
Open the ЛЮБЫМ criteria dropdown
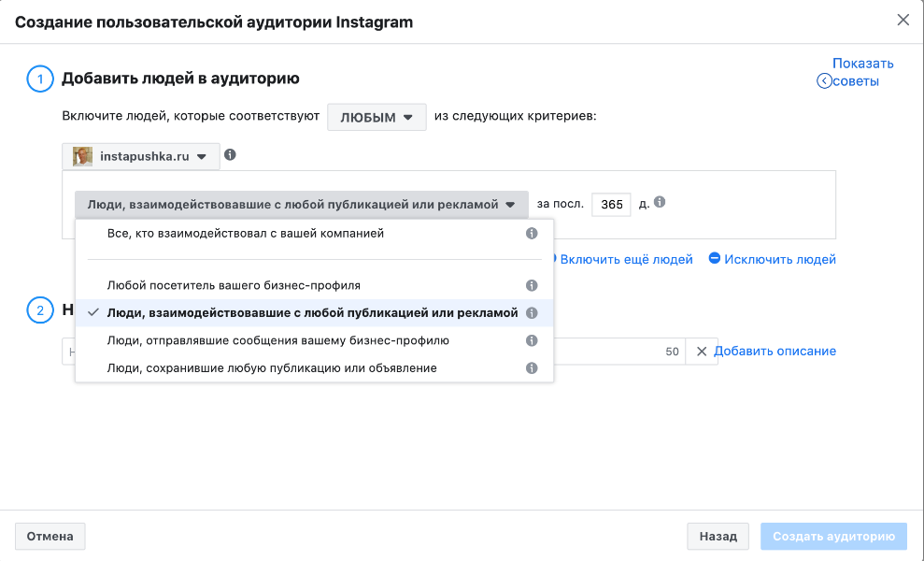point(377,117)
